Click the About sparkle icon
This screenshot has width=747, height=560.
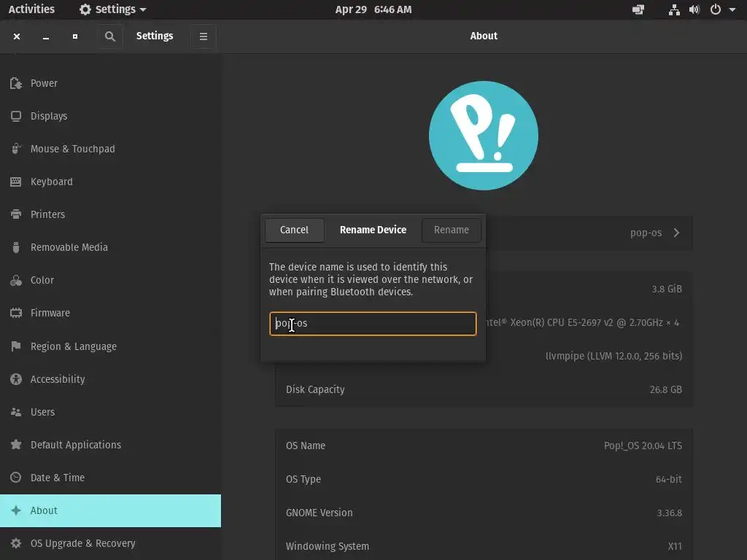[16, 510]
